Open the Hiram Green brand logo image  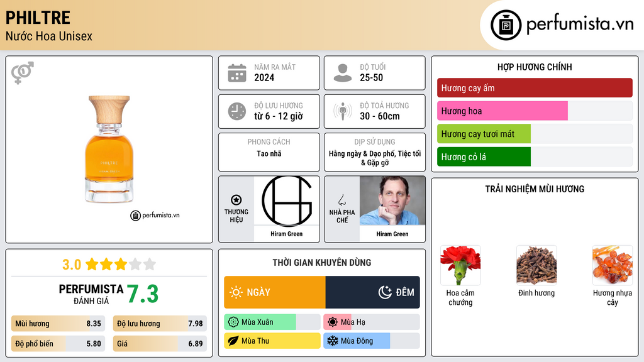click(x=287, y=200)
